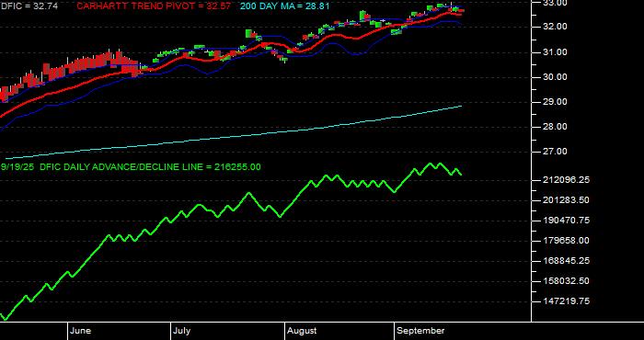644x340 pixels.
Task: Click the 201283.50 axis value
Action: 567,199
